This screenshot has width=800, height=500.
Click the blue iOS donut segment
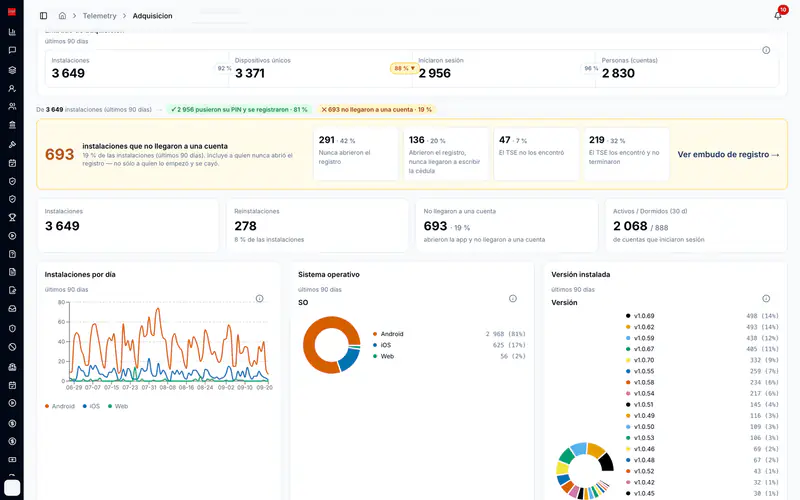tap(349, 360)
